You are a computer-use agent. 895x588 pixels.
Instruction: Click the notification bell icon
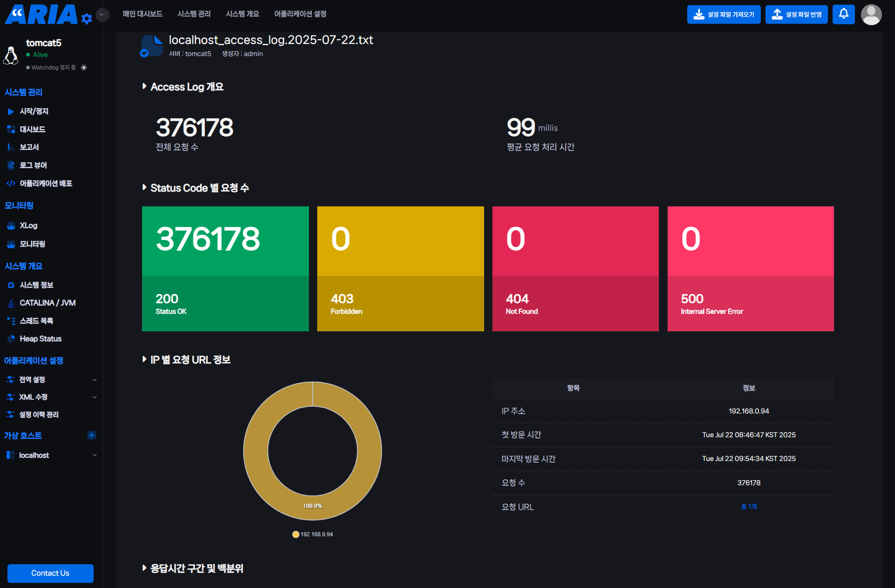[x=843, y=14]
